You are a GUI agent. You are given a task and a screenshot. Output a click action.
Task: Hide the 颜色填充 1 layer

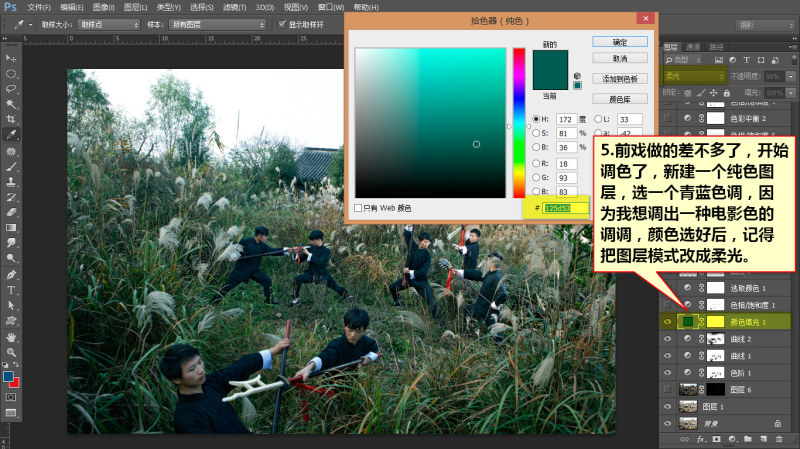667,321
